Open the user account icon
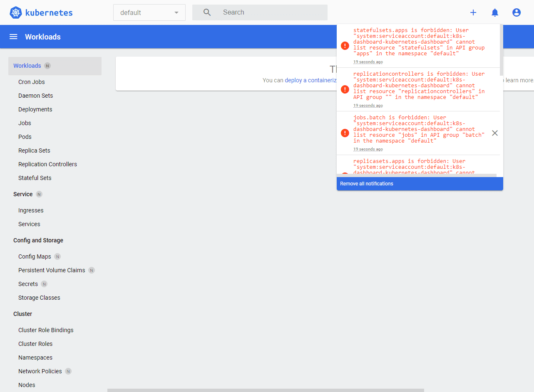The image size is (534, 392). tap(517, 12)
